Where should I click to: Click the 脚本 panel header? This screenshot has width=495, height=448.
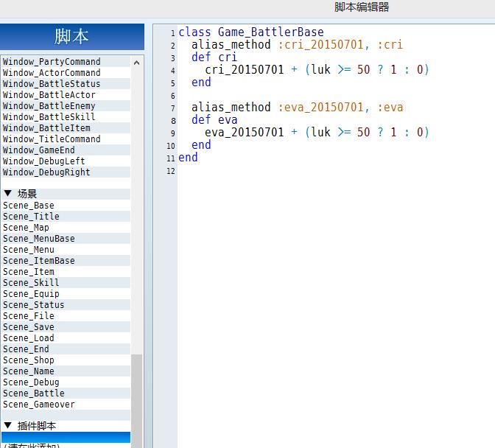(71, 37)
